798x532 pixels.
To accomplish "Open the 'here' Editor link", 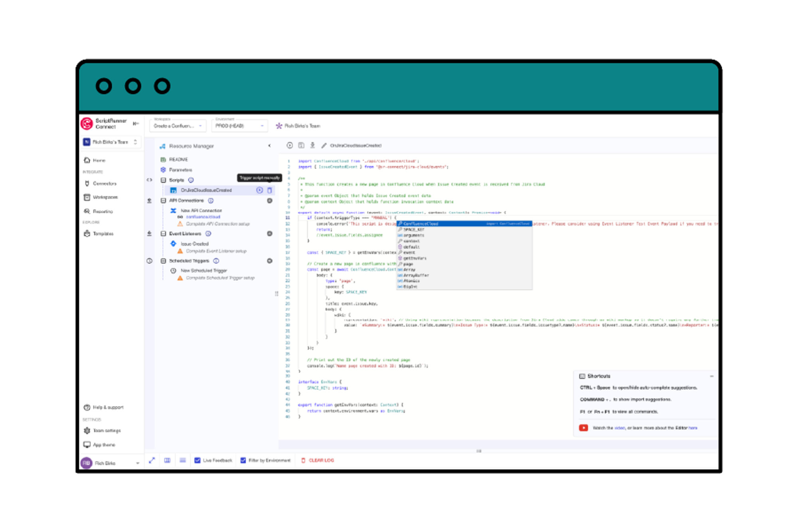I will click(693, 428).
